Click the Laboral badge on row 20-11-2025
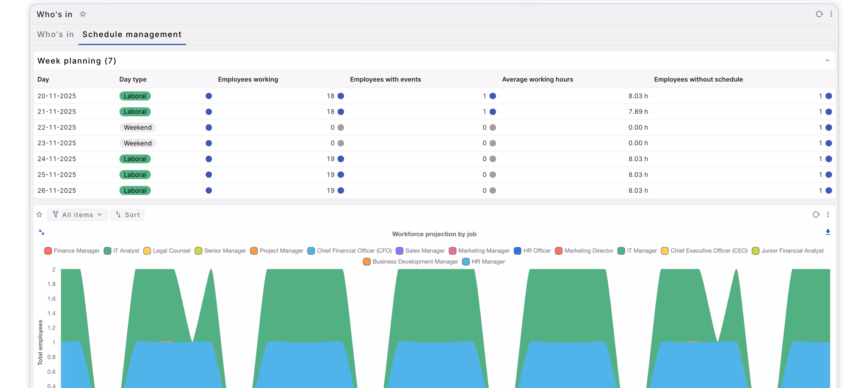Image resolution: width=868 pixels, height=388 pixels. pos(135,96)
